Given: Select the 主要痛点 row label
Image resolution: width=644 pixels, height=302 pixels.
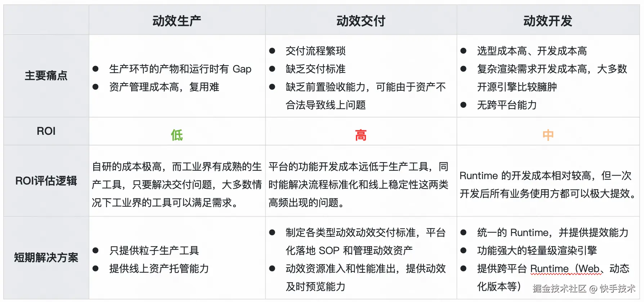Looking at the screenshot, I should tap(46, 75).
